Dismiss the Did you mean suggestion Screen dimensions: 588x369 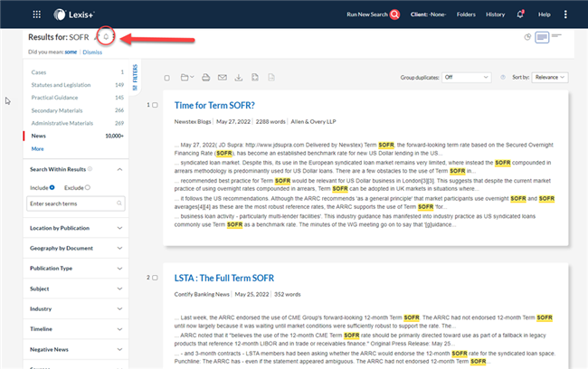point(92,52)
